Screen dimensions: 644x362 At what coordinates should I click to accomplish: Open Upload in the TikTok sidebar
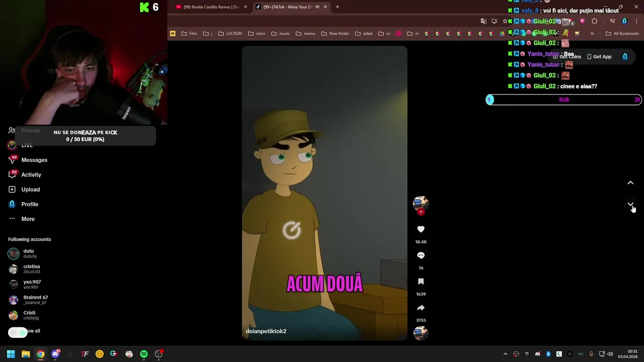30,190
